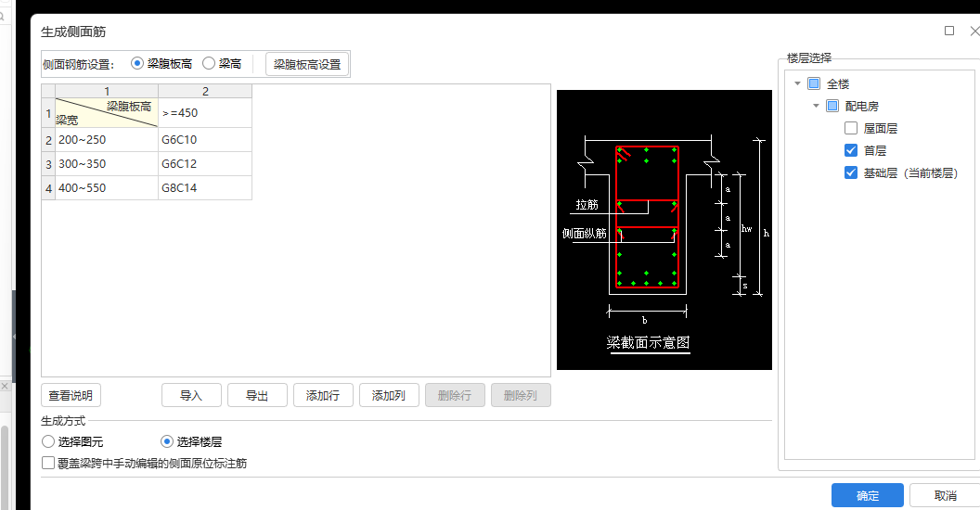This screenshot has height=510, width=980.
Task: Click rebar value G8C14
Action: point(205,188)
